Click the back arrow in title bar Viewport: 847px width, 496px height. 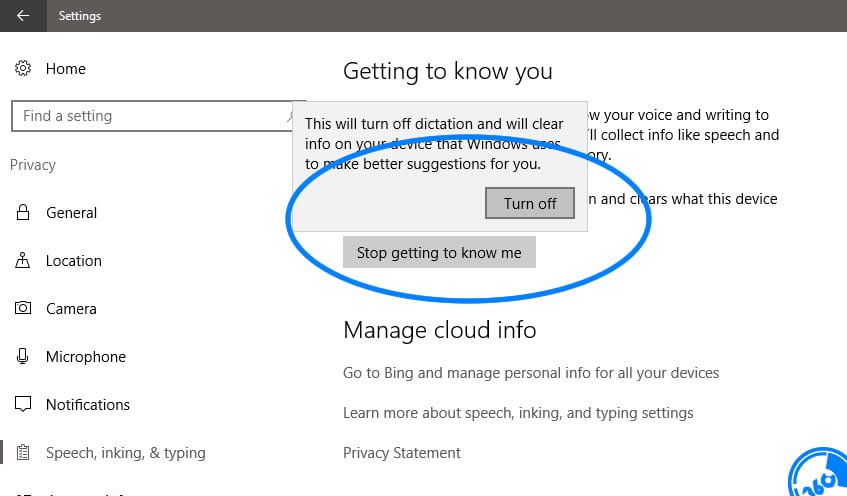click(x=22, y=16)
